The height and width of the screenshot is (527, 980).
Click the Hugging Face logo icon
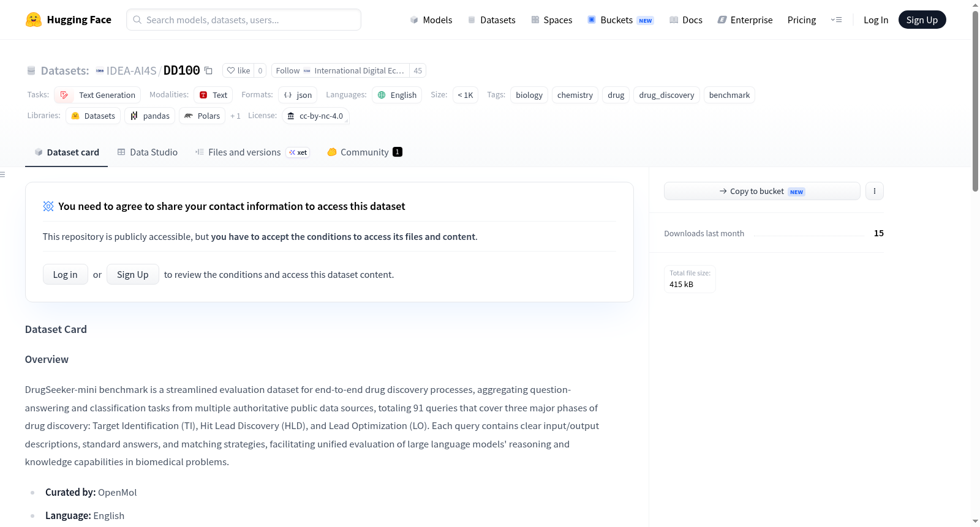click(34, 20)
